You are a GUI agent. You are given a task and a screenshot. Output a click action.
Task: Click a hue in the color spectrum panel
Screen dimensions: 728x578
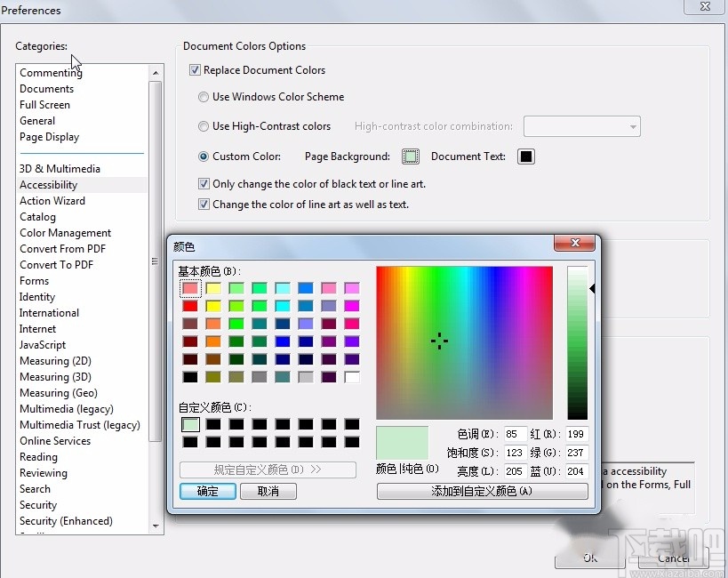click(440, 341)
